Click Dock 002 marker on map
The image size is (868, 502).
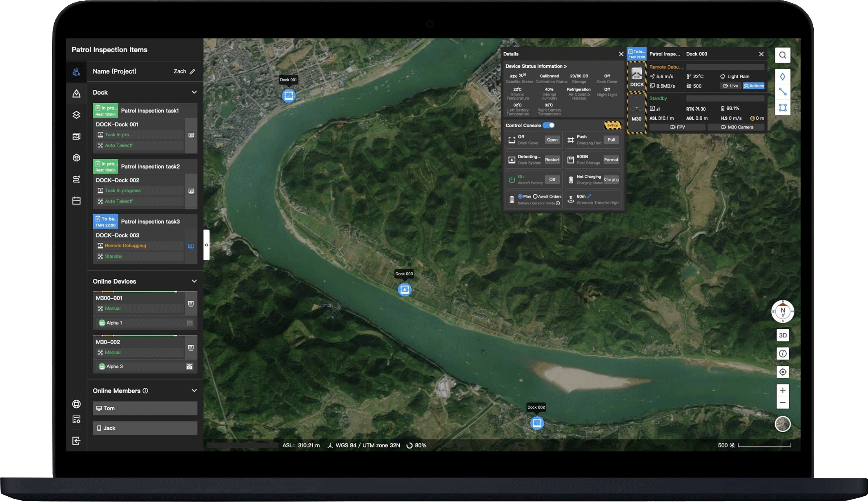[537, 423]
